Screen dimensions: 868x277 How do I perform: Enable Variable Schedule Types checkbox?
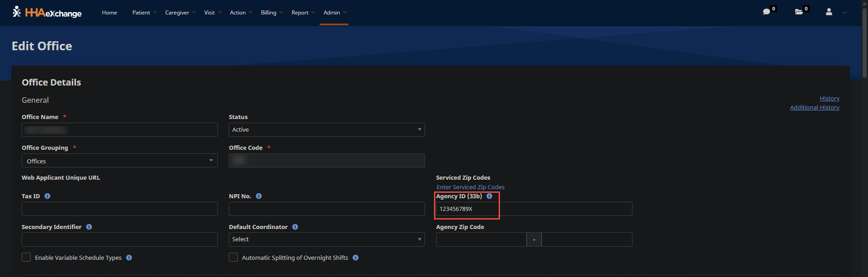click(26, 257)
